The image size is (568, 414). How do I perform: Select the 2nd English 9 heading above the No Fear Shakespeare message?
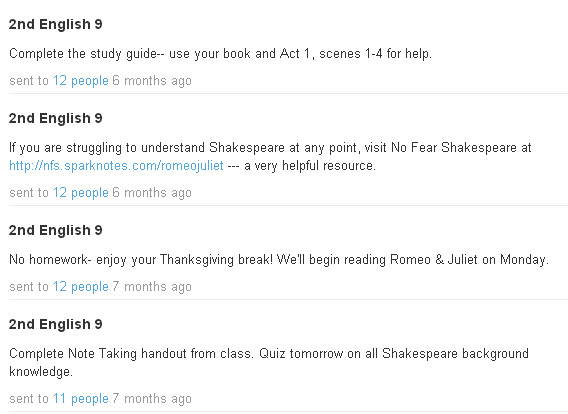tap(56, 118)
